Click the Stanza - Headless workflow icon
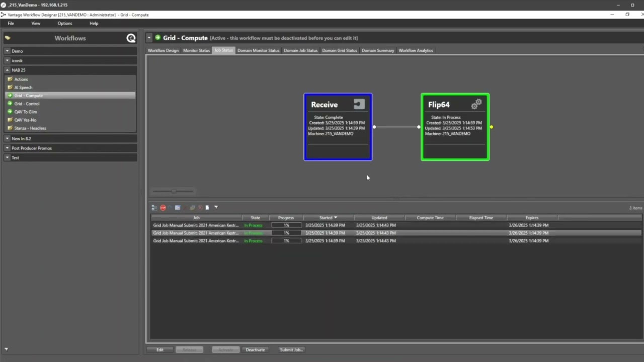 tap(10, 128)
